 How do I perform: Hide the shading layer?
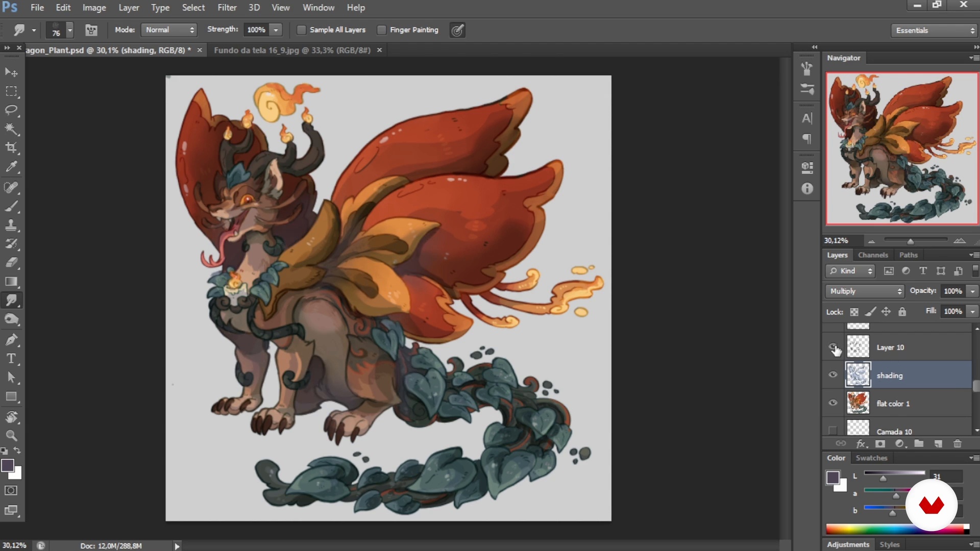tap(832, 375)
